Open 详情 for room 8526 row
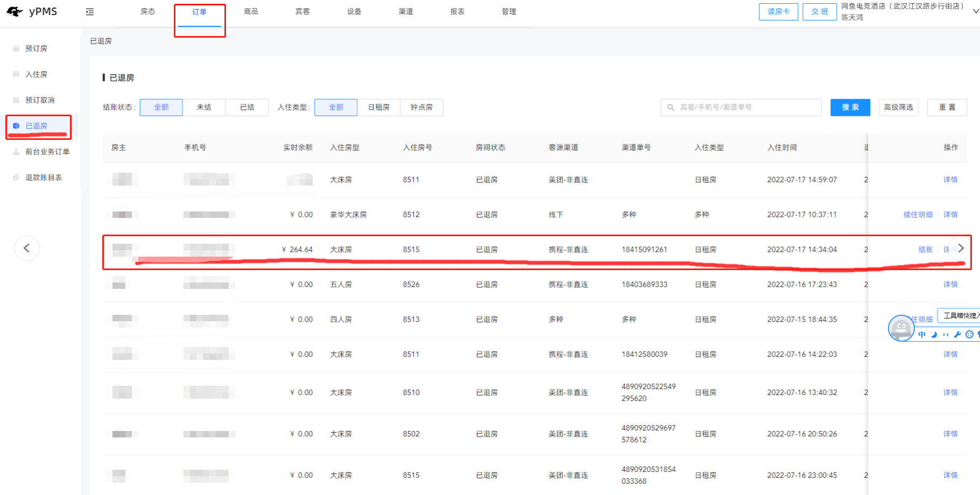 tap(950, 285)
